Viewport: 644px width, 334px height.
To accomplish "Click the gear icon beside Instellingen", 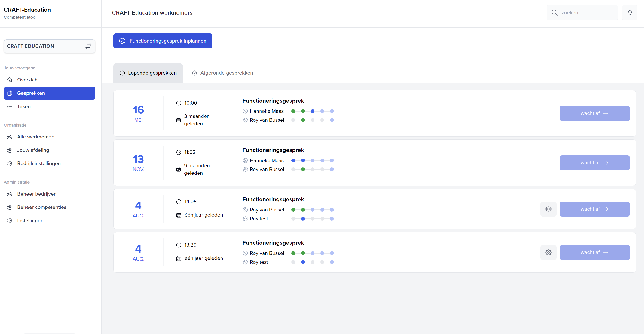I will click(10, 221).
